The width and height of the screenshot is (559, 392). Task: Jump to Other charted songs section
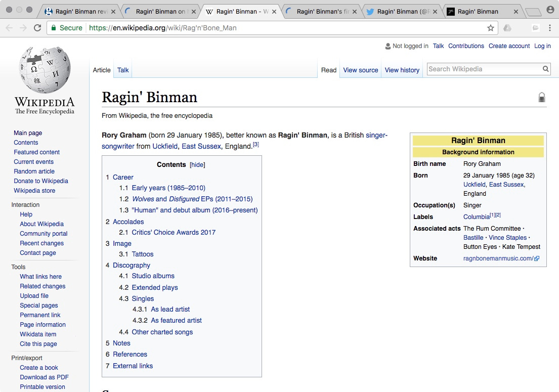[x=162, y=332]
